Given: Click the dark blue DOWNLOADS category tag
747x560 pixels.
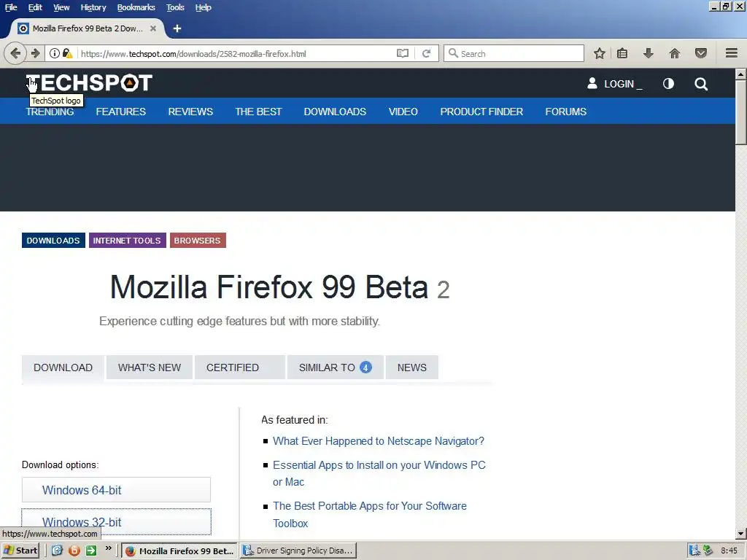Looking at the screenshot, I should 53,241.
